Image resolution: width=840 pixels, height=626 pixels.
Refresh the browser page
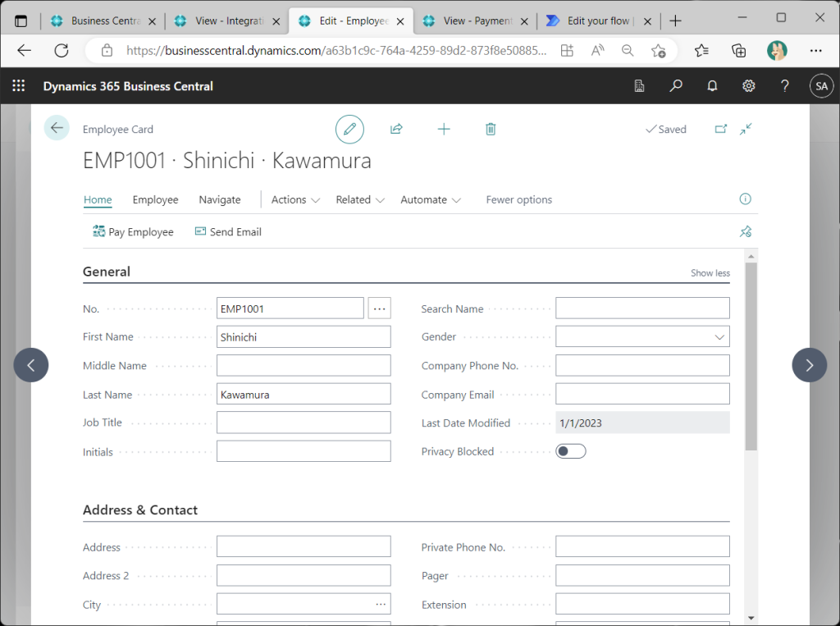(62, 50)
